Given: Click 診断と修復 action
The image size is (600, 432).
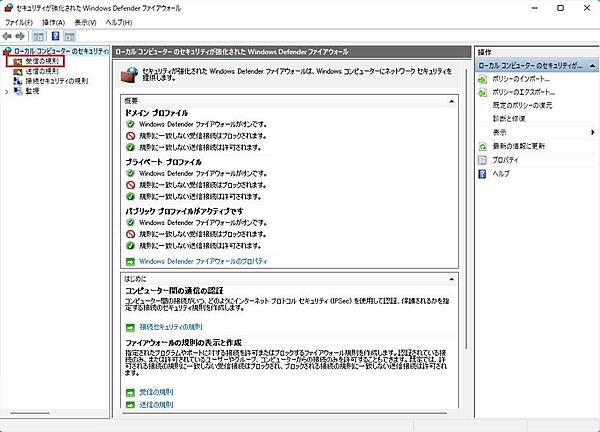Looking at the screenshot, I should click(x=509, y=119).
